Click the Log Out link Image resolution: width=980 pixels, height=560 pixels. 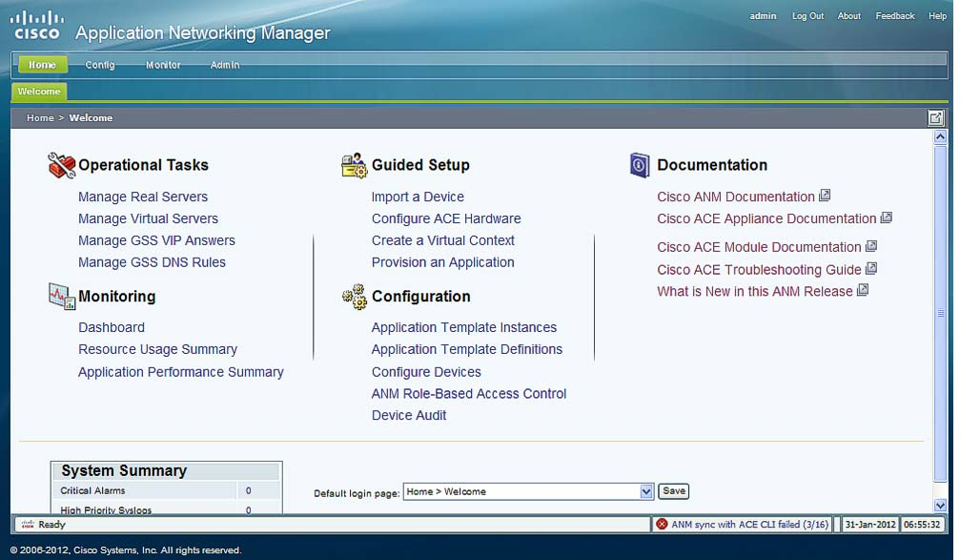pyautogui.click(x=807, y=16)
